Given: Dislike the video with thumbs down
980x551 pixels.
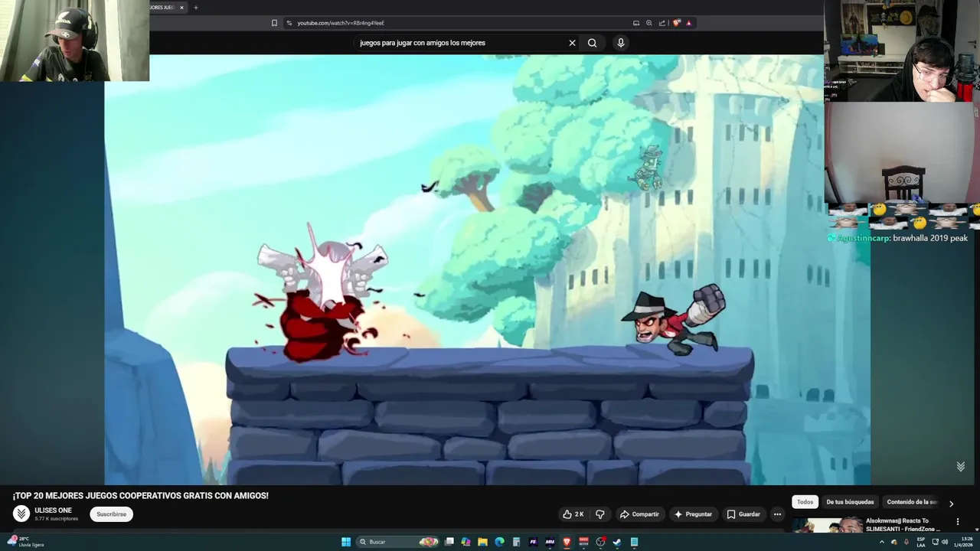Looking at the screenshot, I should click(600, 514).
